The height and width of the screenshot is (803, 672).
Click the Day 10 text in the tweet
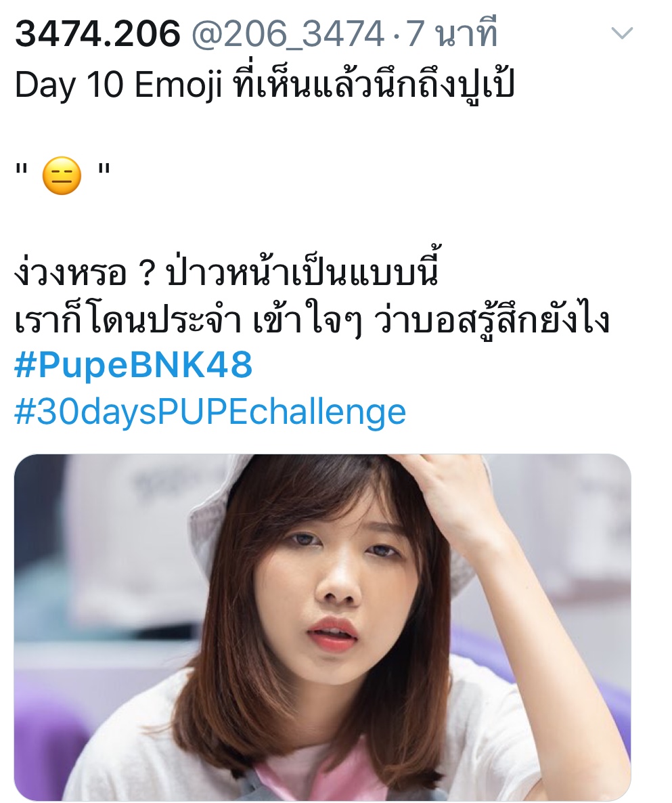point(69,85)
